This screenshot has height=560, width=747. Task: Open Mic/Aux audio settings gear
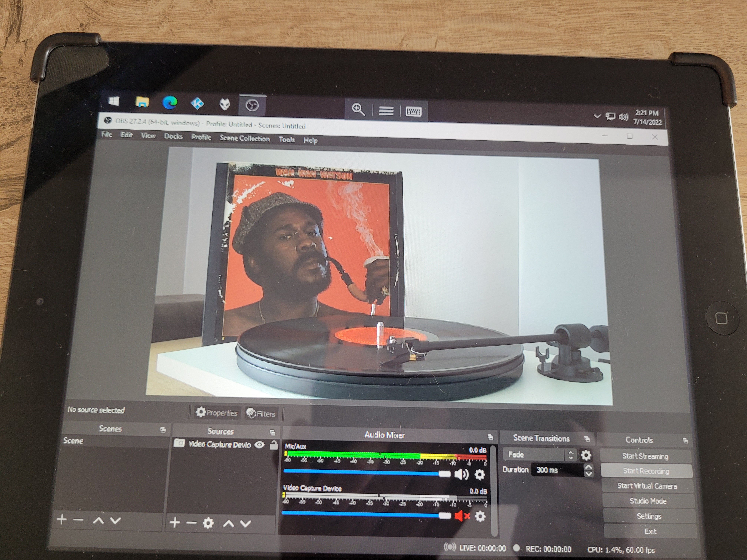480,475
